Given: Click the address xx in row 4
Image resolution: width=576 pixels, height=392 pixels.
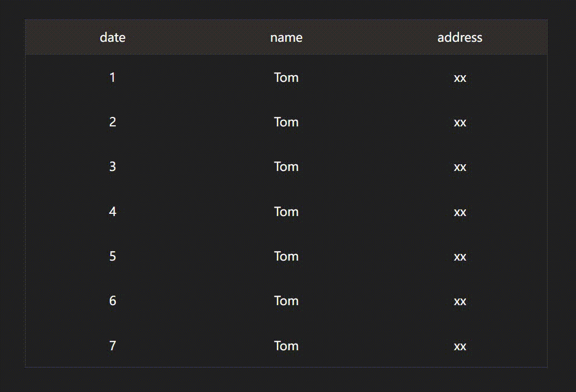Looking at the screenshot, I should (x=460, y=212).
